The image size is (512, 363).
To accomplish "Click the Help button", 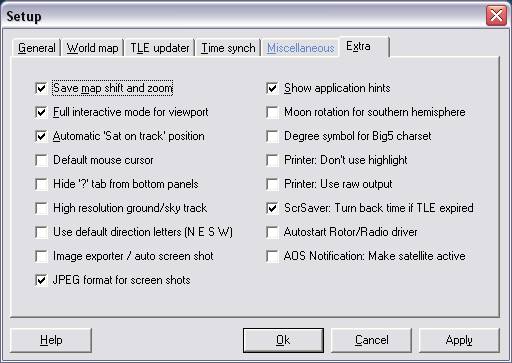I will (51, 340).
